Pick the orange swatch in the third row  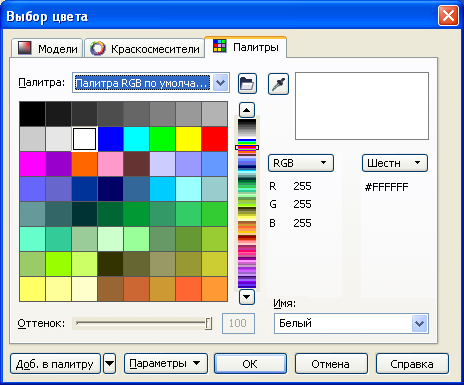tap(85, 164)
